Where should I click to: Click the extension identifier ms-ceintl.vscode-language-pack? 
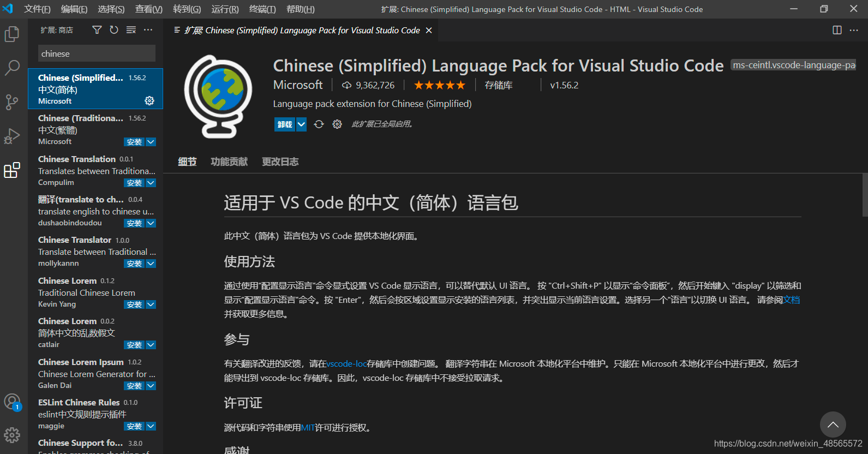point(794,65)
